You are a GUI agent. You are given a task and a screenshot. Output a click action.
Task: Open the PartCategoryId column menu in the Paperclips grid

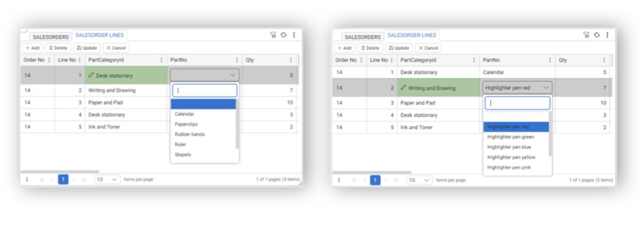pyautogui.click(x=161, y=60)
